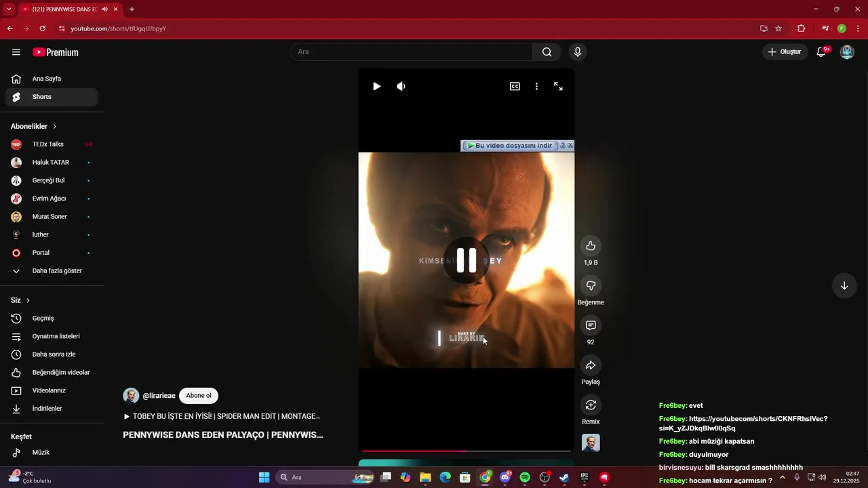Click the YouTube Premium logo
The width and height of the screenshot is (868, 488).
[x=56, y=52]
